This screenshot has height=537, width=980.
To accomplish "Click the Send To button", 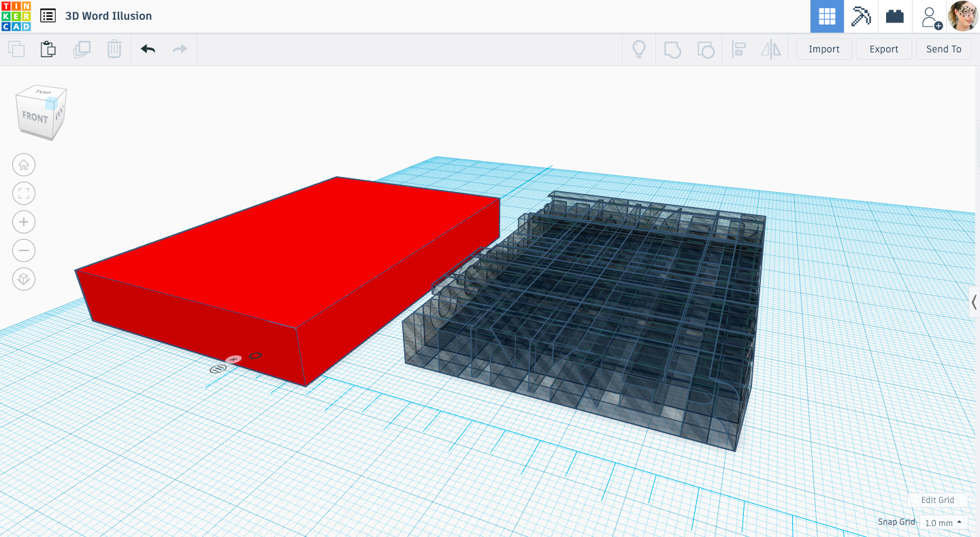I will [x=944, y=49].
